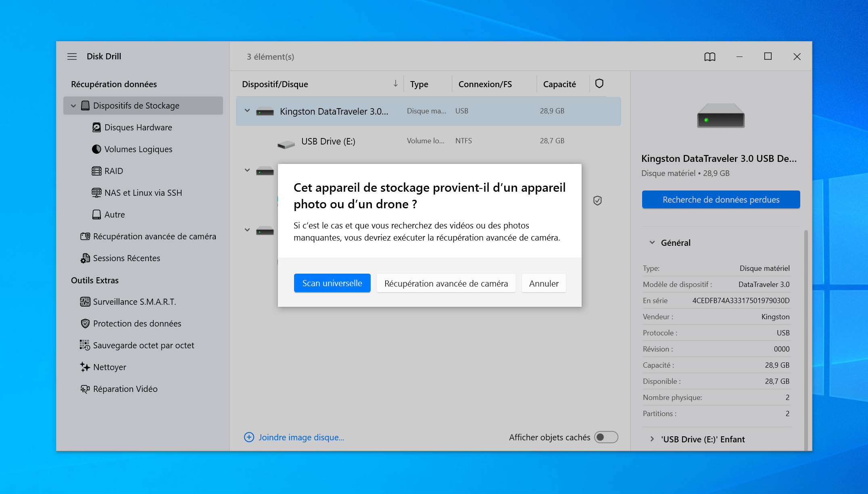Click Annuler in the dialog

(544, 283)
